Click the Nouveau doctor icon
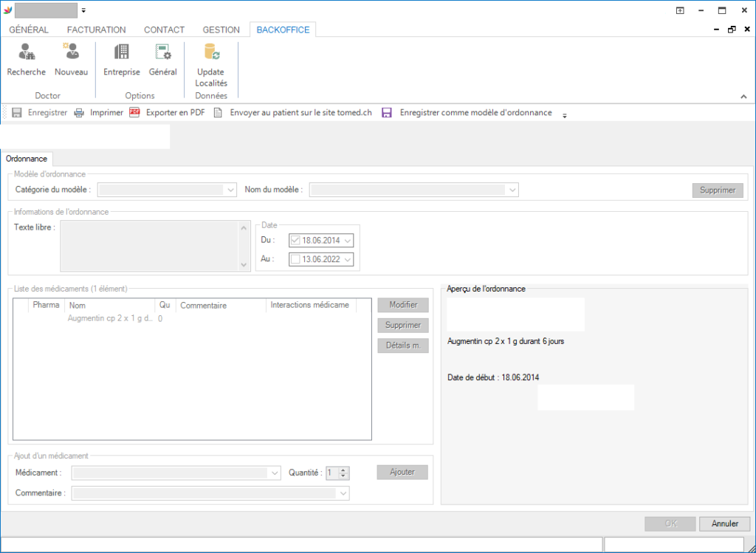Viewport: 756px width, 553px height. (71, 53)
